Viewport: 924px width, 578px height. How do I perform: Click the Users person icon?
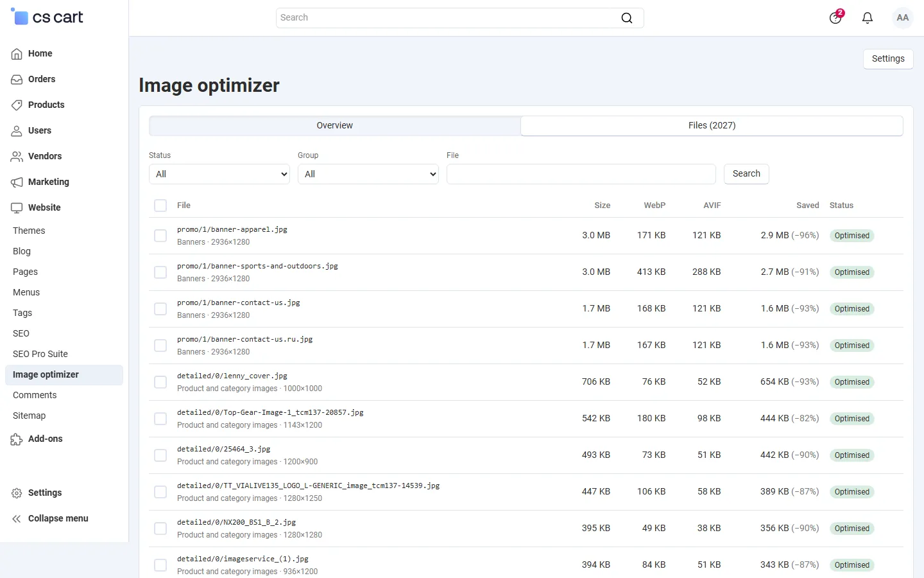[x=17, y=131]
